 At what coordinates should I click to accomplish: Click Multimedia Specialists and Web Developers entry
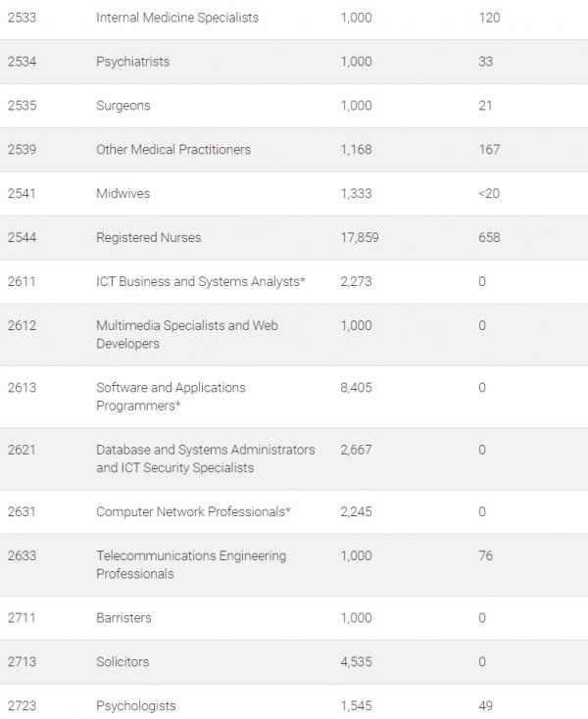[186, 335]
